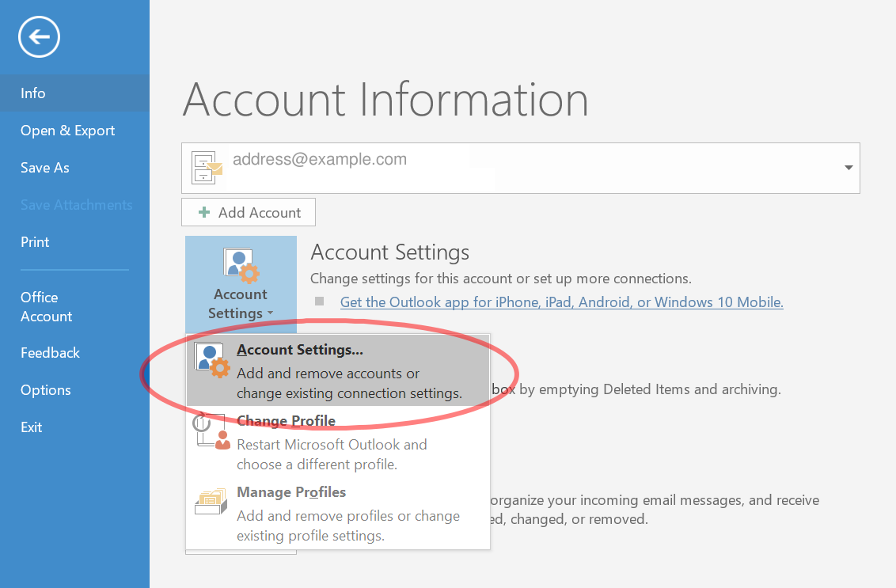Click the Change Profile restart icon
Screen dimensions: 896x588
point(211,431)
